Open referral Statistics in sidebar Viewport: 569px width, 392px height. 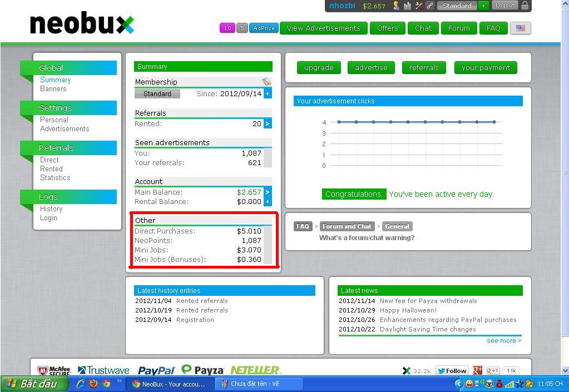click(55, 178)
